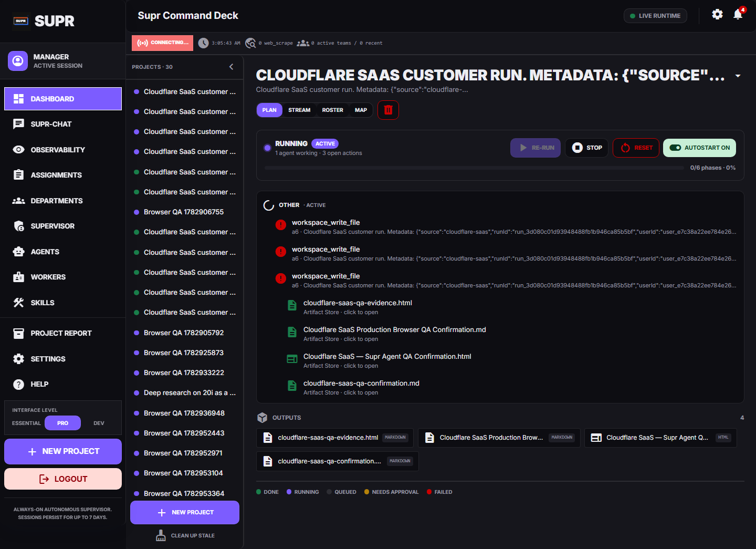756x549 pixels.
Task: Switch to the Plan tab
Action: (269, 110)
